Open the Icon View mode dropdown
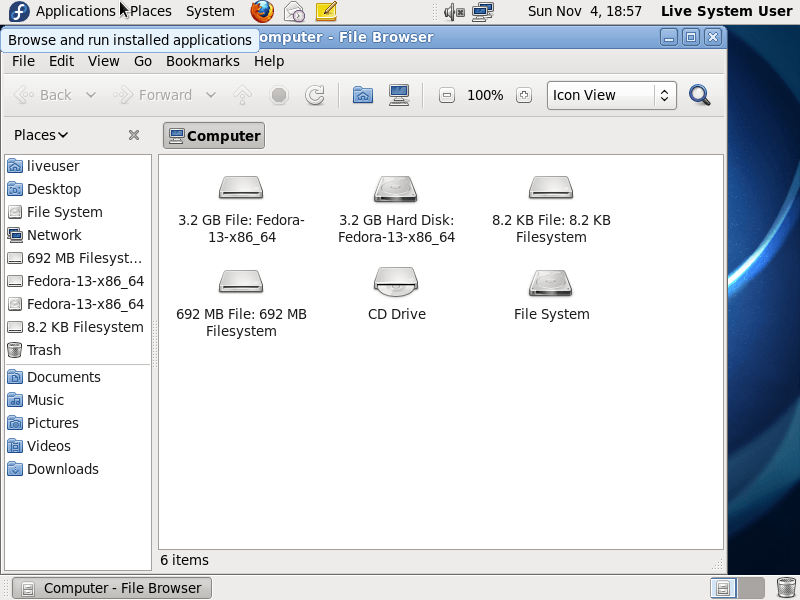 pos(612,95)
